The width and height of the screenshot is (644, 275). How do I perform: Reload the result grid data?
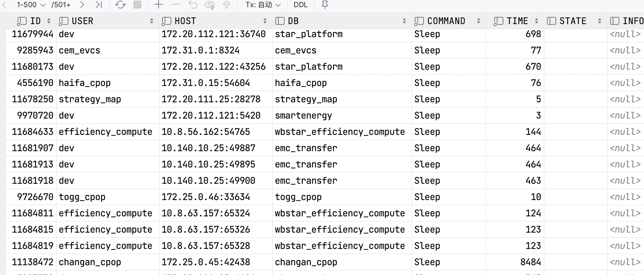tap(120, 5)
